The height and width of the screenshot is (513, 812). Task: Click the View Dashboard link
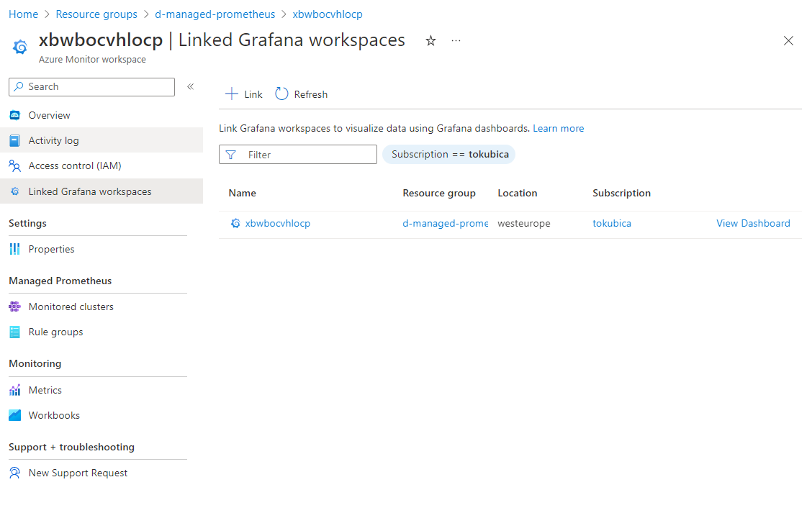(753, 223)
